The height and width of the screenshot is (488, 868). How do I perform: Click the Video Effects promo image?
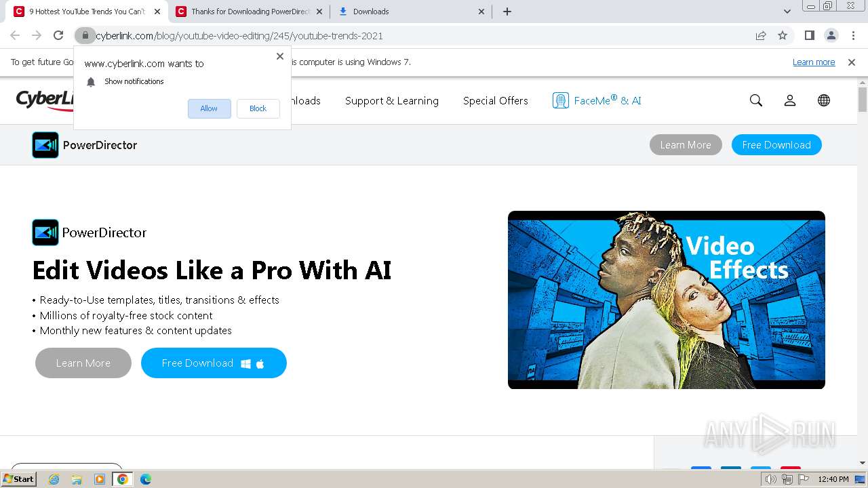(x=667, y=300)
